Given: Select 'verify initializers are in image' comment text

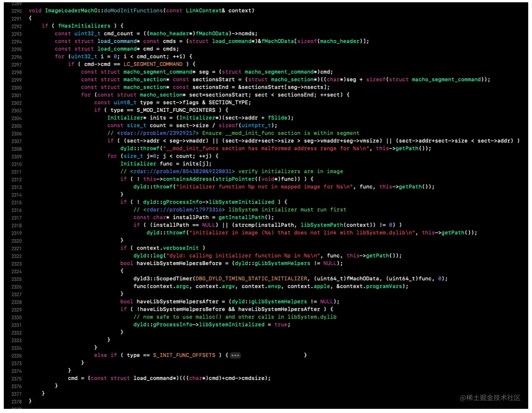Looking at the screenshot, I should point(291,171).
